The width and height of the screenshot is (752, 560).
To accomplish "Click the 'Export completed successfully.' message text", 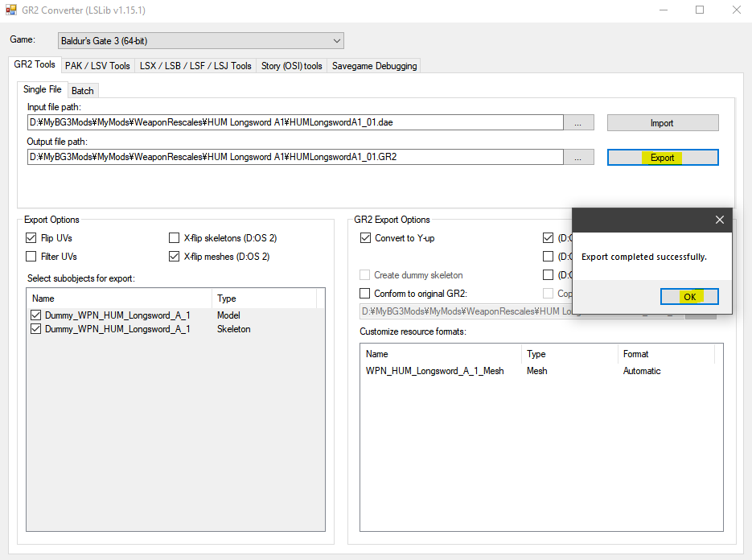I will pos(643,257).
